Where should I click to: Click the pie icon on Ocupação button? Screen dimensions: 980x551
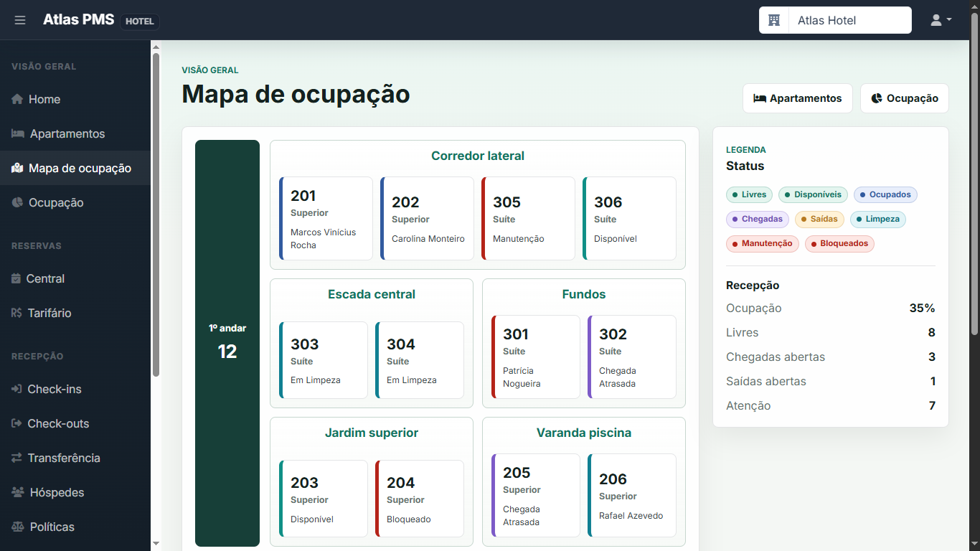coord(877,98)
